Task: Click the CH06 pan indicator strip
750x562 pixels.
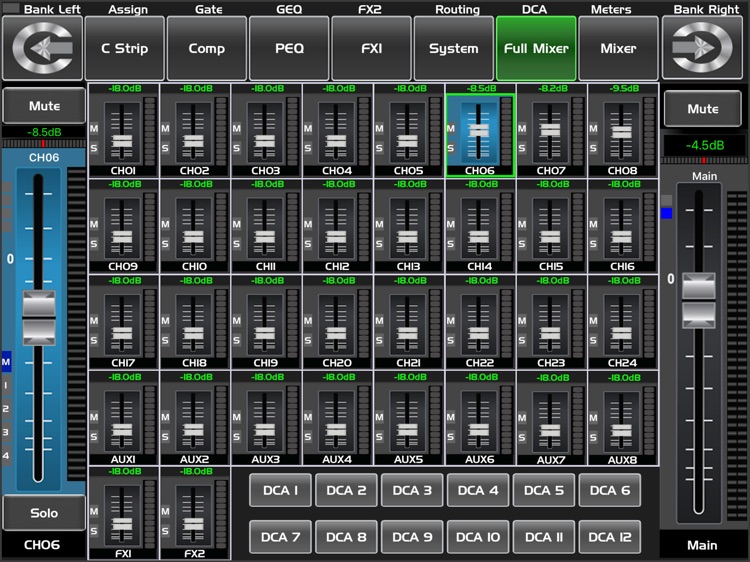Action: 44,143
